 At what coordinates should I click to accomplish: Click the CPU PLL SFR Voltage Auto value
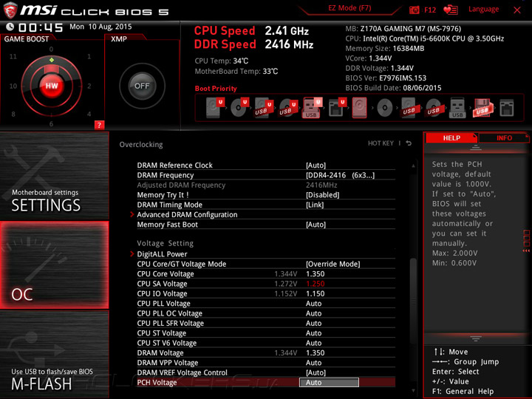pos(313,323)
